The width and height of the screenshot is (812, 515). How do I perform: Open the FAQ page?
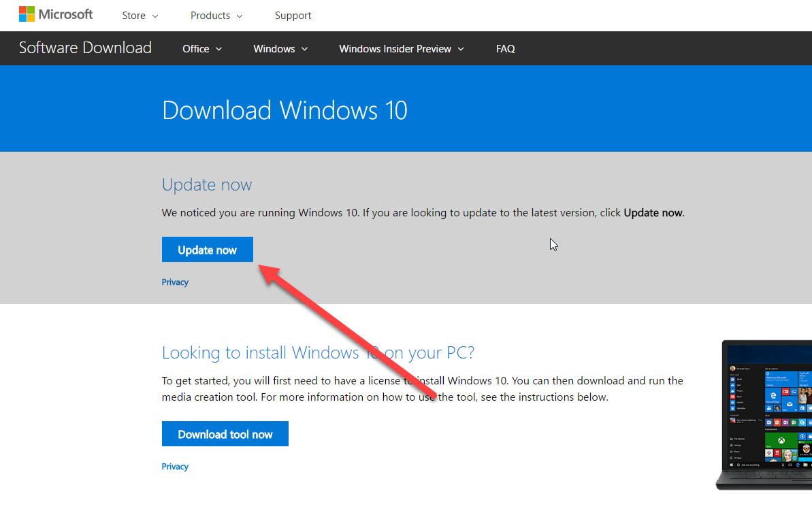point(506,49)
